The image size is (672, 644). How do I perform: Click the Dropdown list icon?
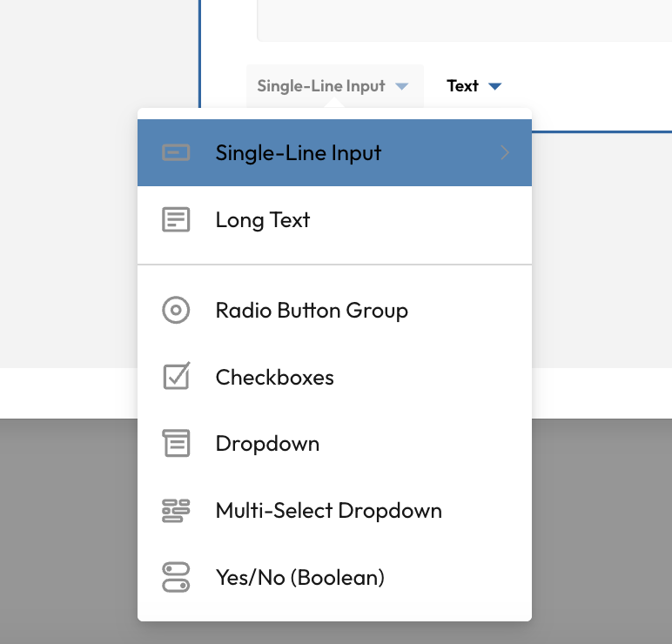[x=176, y=444]
